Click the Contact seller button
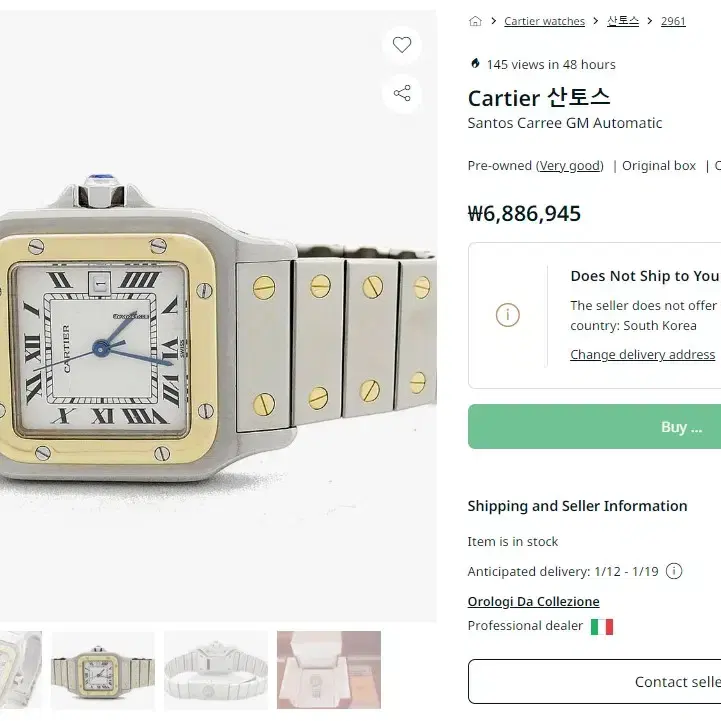Image resolution: width=721 pixels, height=721 pixels. [x=595, y=681]
